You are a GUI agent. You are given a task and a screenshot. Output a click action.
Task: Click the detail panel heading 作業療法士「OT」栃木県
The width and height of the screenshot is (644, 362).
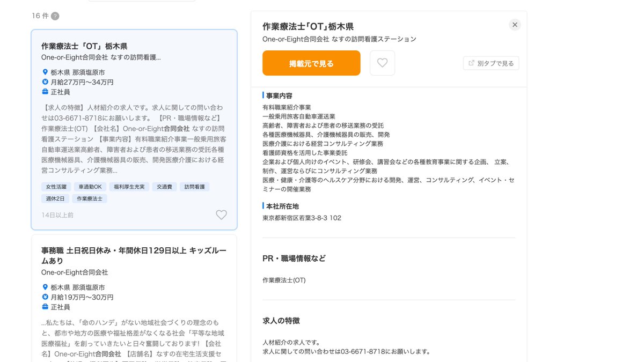[308, 26]
